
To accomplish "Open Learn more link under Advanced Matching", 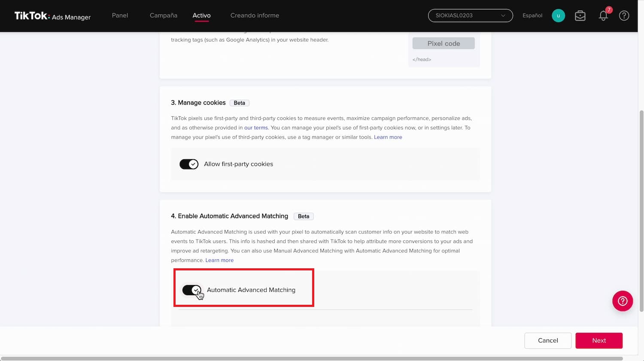I will point(219,260).
